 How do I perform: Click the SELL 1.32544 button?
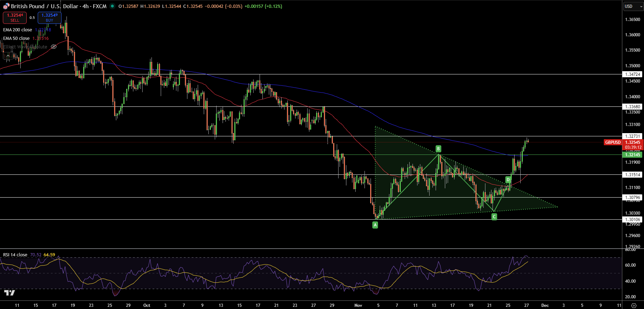(x=15, y=17)
